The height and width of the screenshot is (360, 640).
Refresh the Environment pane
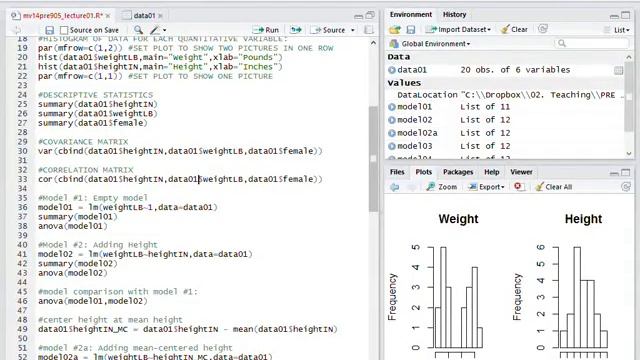542,29
